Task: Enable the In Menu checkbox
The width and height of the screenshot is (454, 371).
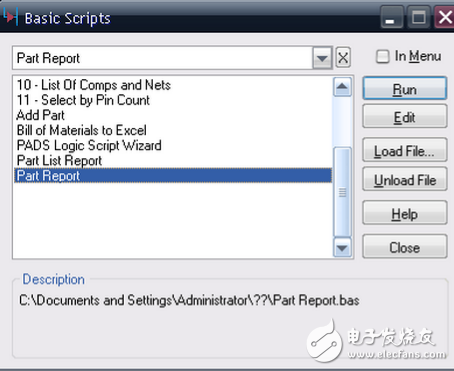Action: [x=382, y=56]
